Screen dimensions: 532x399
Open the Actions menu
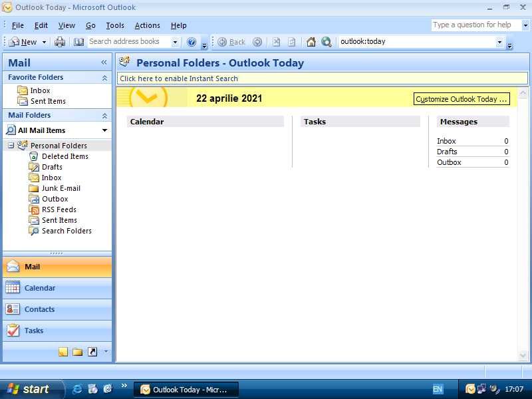[x=147, y=25]
